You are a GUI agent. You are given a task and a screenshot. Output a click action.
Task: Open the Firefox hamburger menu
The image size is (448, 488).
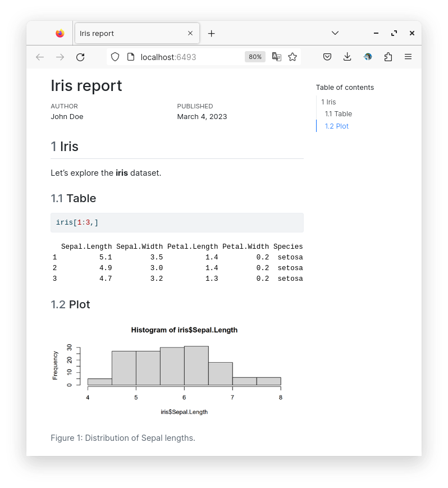(408, 57)
